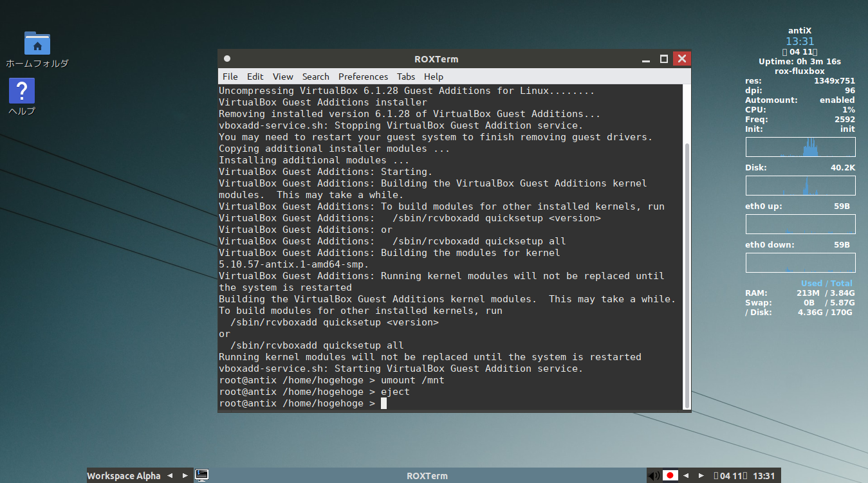Open the Search menu in ROXTerm

click(x=315, y=77)
